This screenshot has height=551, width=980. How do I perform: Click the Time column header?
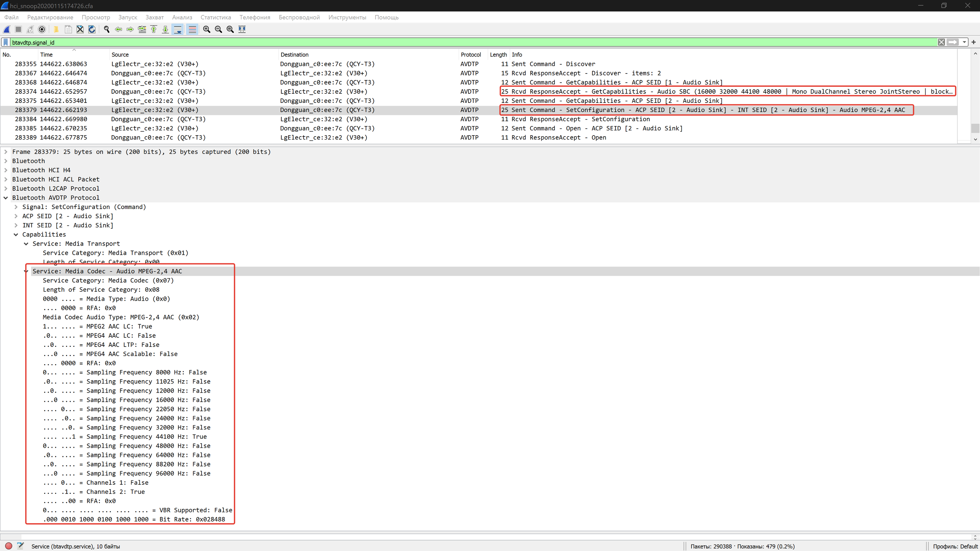pos(46,55)
